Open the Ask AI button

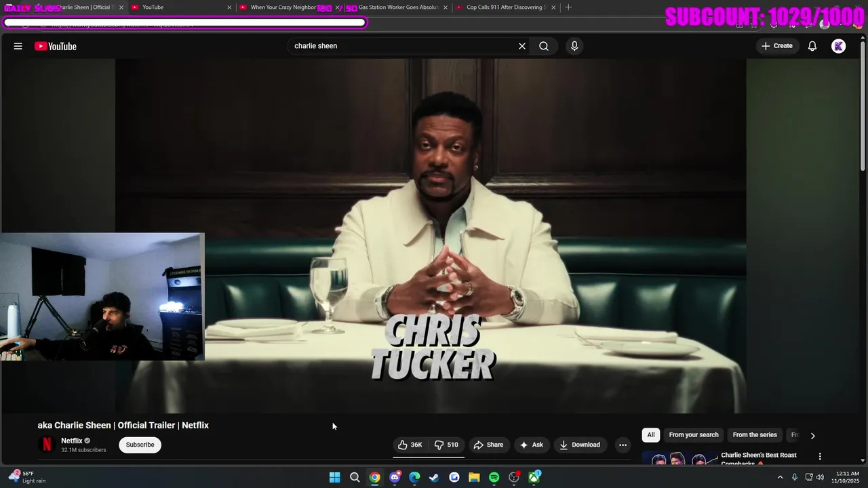[x=531, y=445]
